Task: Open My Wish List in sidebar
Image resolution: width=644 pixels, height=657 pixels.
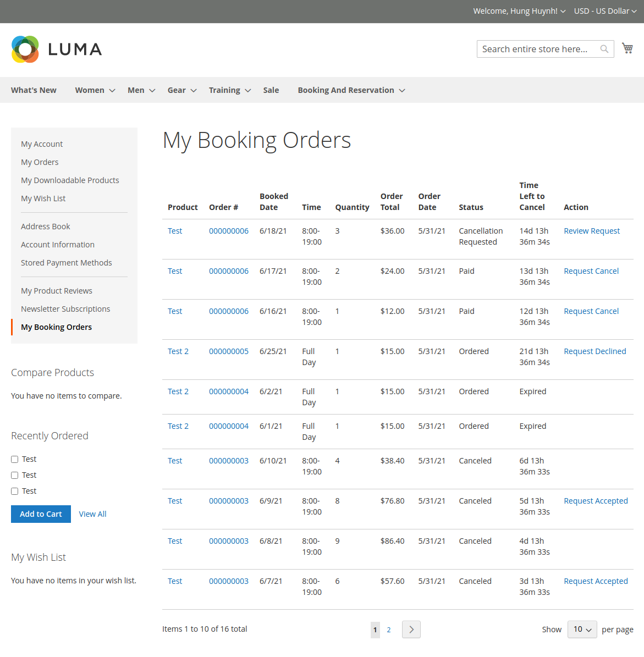Action: pos(43,198)
